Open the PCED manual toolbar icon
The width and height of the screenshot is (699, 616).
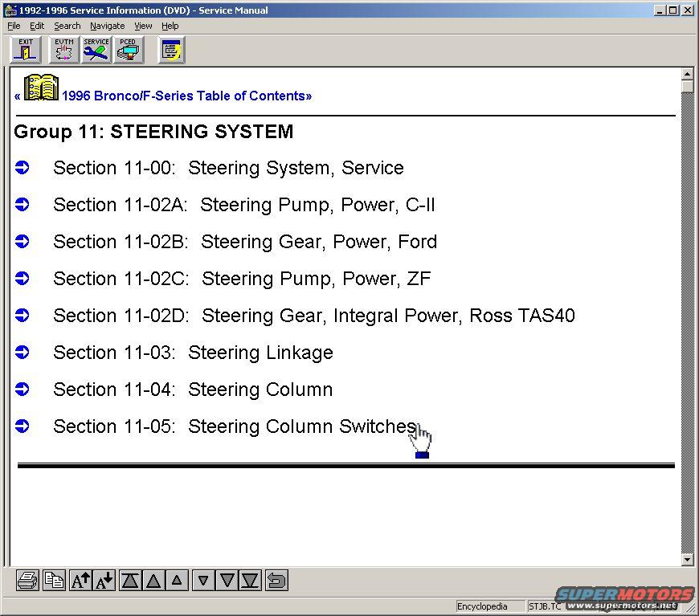point(128,50)
